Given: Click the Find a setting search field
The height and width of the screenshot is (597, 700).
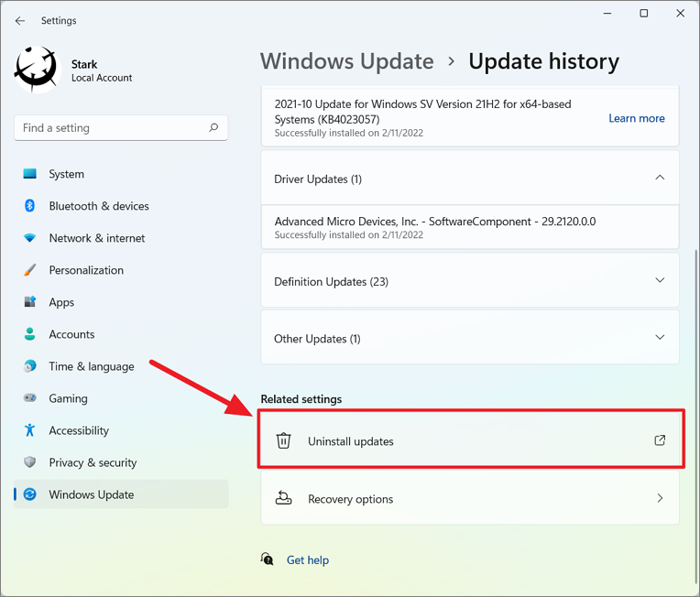Looking at the screenshot, I should 121,128.
